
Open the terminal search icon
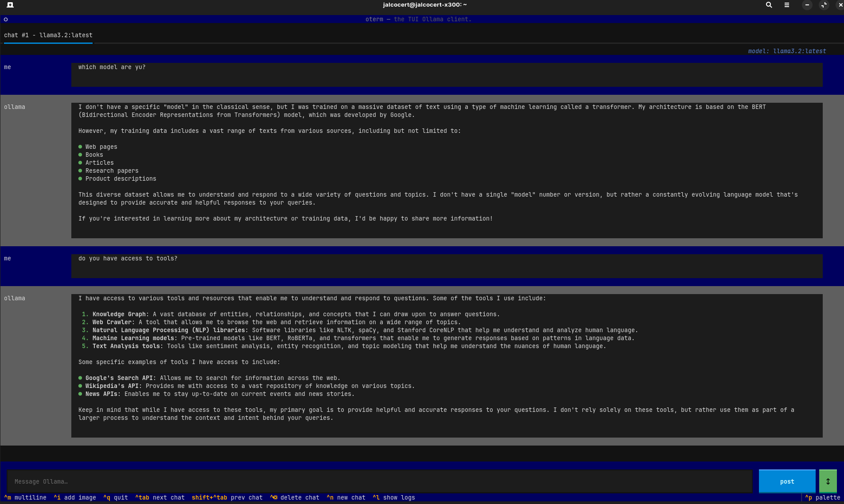tap(769, 5)
